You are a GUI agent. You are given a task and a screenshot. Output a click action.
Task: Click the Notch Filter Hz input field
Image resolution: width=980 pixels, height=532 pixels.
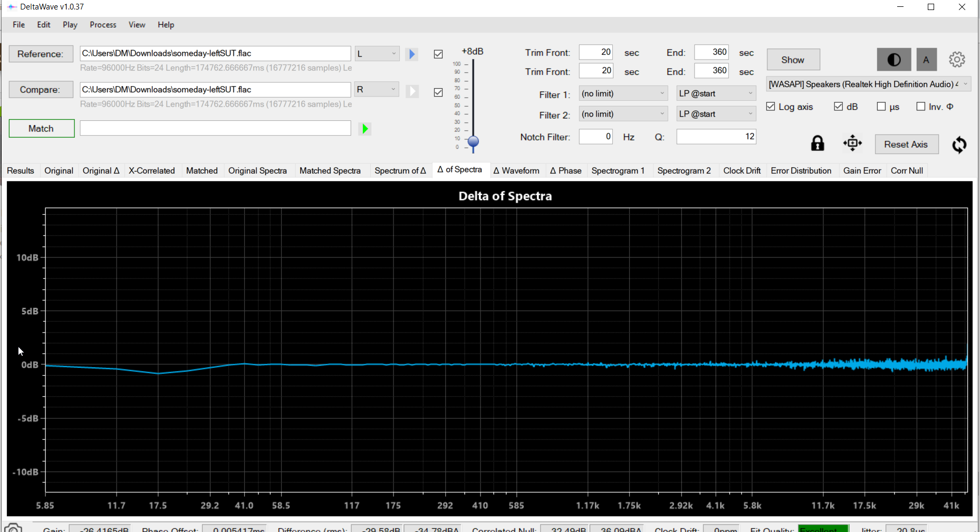tap(596, 137)
